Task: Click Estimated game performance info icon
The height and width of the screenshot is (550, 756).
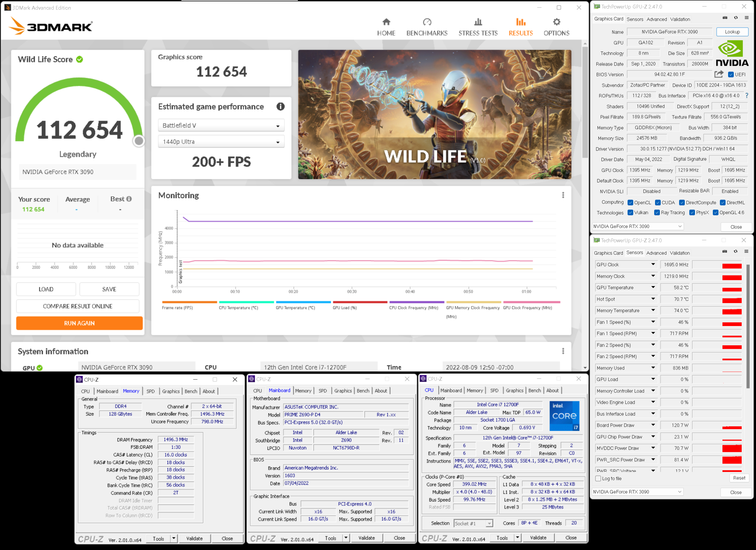Action: [x=280, y=106]
